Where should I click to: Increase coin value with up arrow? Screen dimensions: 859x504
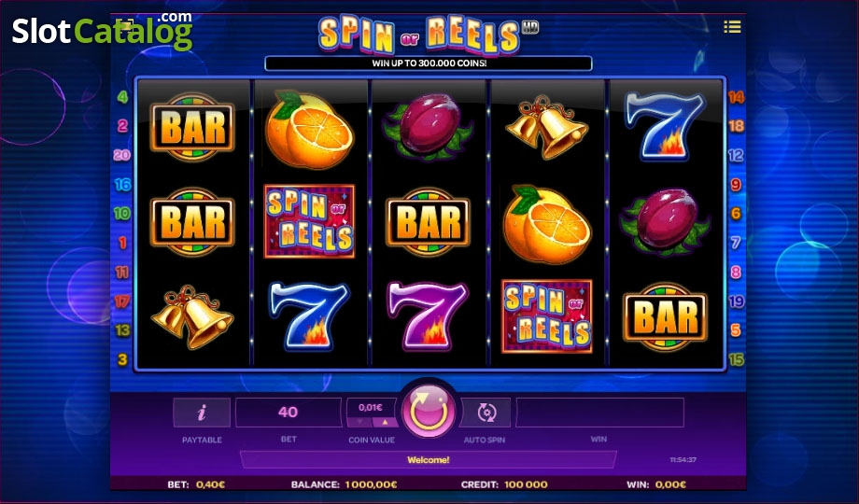coord(385,422)
